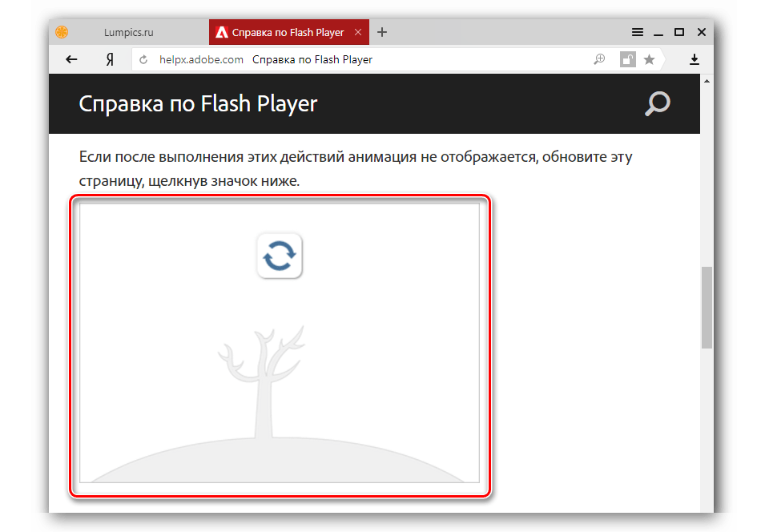765x532 pixels.
Task: Click the paragraph starting "Если после выполнения"
Action: click(356, 169)
